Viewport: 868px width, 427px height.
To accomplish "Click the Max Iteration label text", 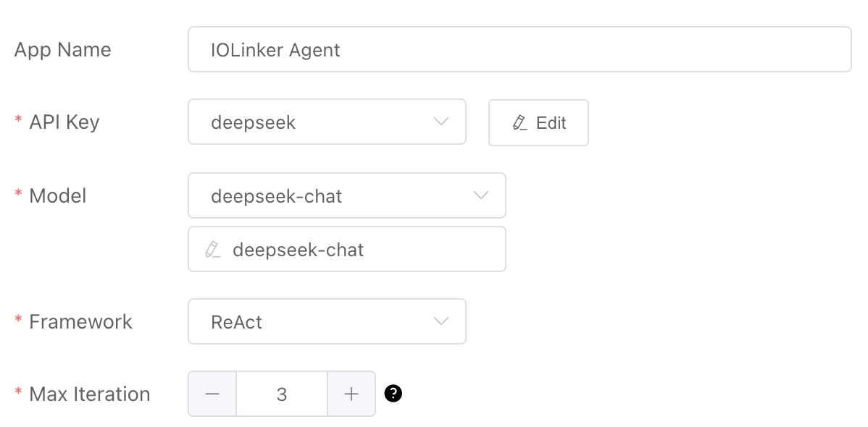I will click(x=89, y=394).
